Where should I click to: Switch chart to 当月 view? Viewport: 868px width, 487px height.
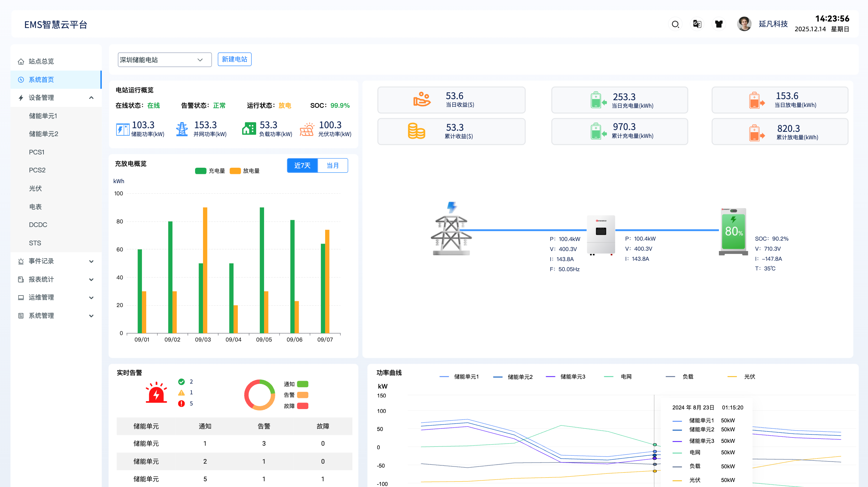pos(333,166)
